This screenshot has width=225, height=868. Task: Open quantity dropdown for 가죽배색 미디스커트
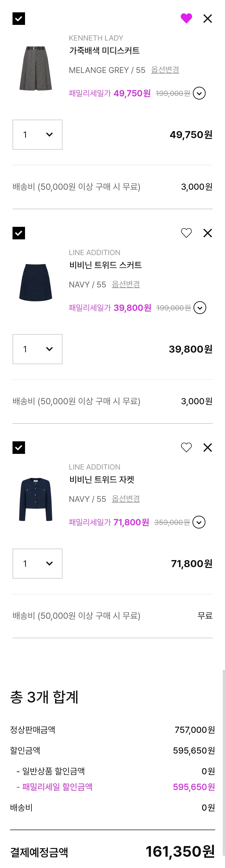[x=37, y=134]
